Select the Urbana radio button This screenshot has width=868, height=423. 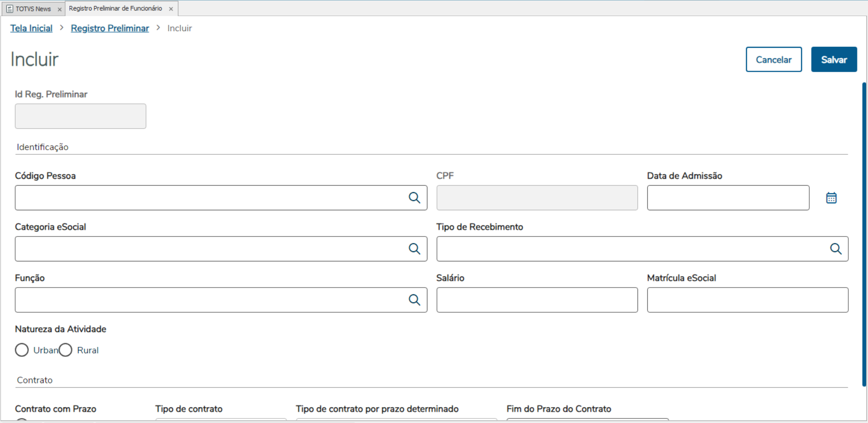point(22,350)
